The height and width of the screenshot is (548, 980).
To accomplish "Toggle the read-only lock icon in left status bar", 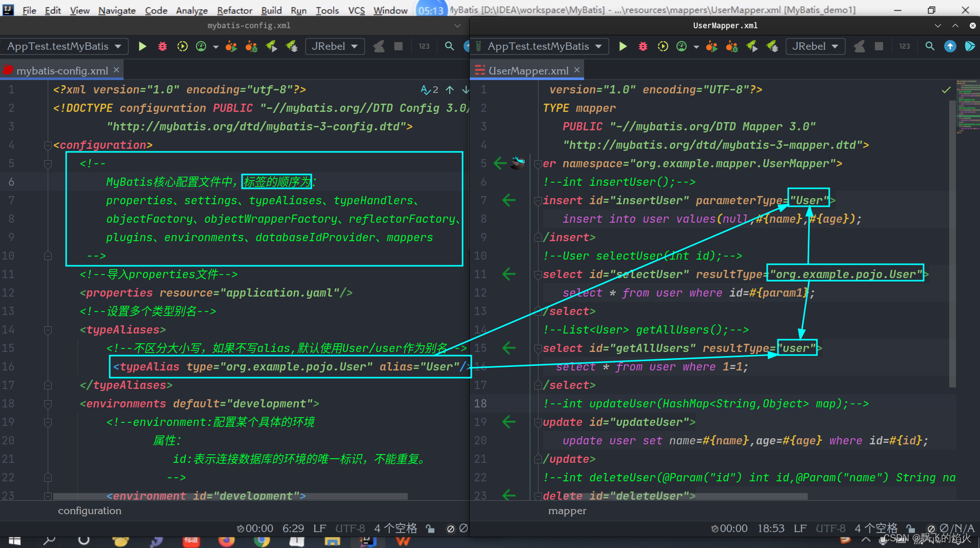I will point(430,529).
